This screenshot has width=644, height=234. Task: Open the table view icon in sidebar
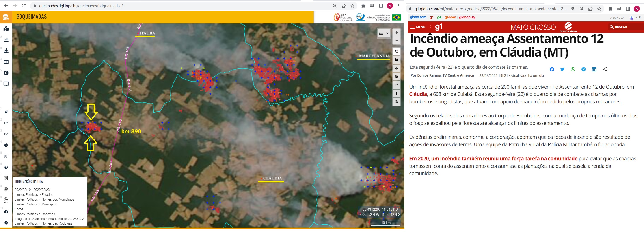click(x=6, y=62)
